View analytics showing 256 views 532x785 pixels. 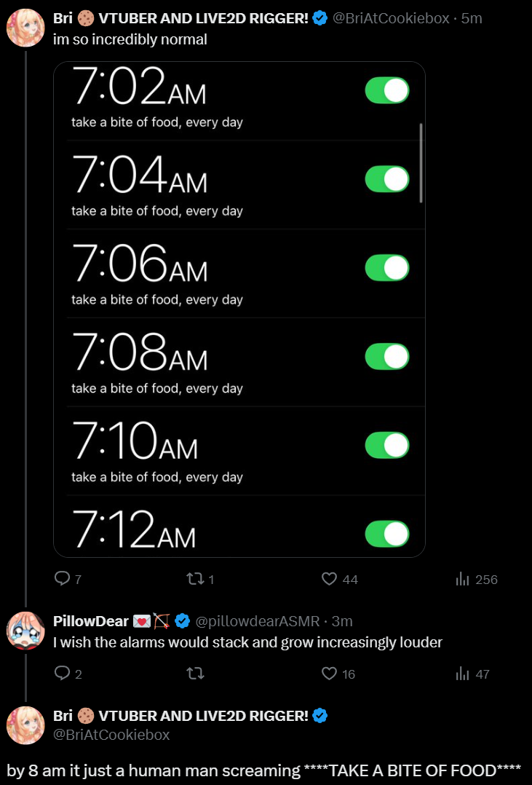[476, 579]
